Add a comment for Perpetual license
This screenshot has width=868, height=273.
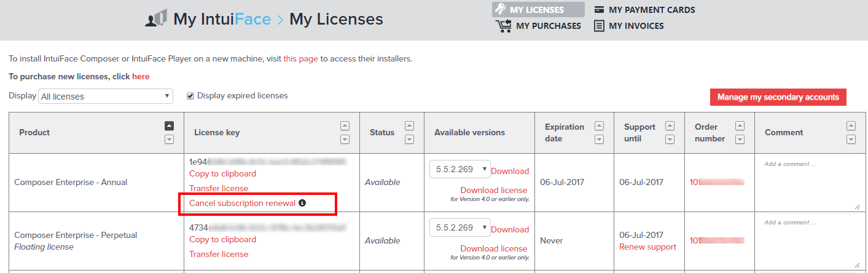tap(811, 241)
